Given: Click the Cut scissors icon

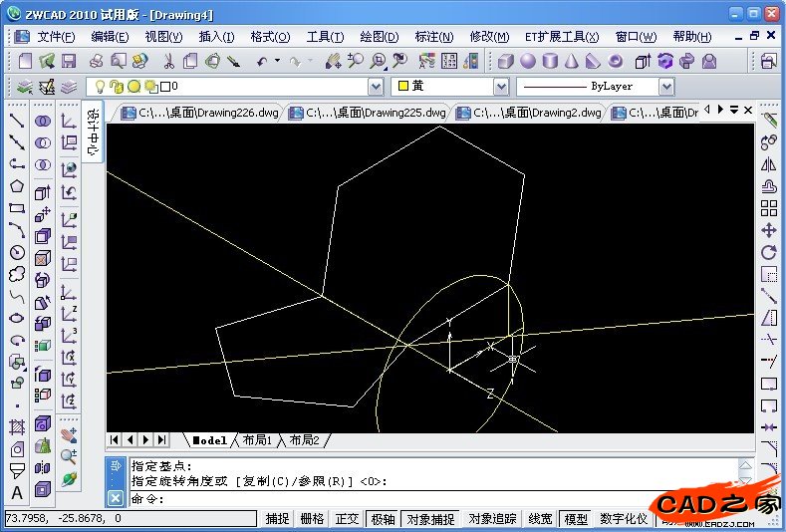Looking at the screenshot, I should [168, 61].
